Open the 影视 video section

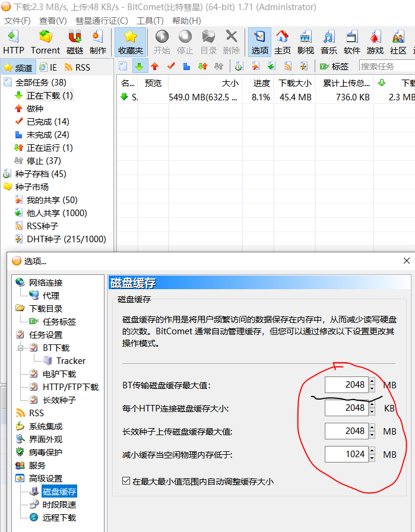tap(305, 42)
